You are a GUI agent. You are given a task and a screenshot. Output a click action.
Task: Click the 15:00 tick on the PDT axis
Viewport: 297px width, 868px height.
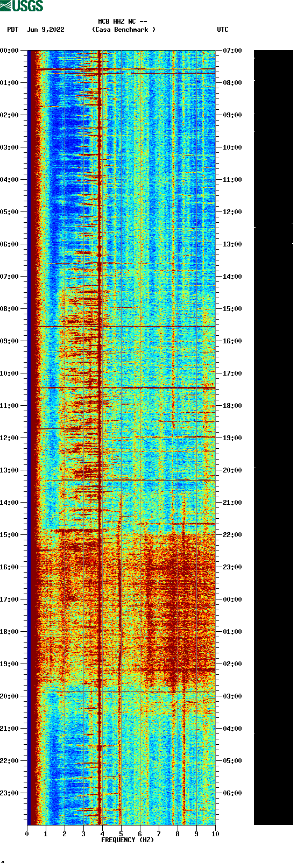(10, 534)
